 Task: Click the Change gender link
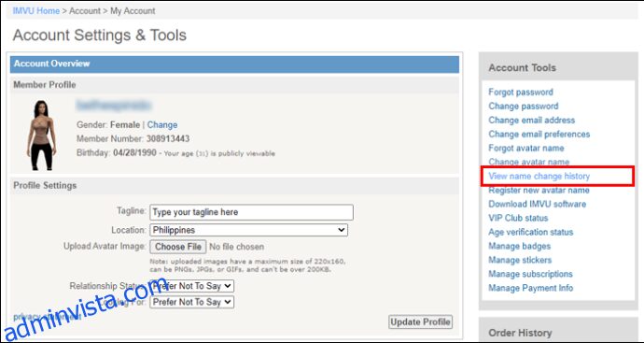pos(162,124)
